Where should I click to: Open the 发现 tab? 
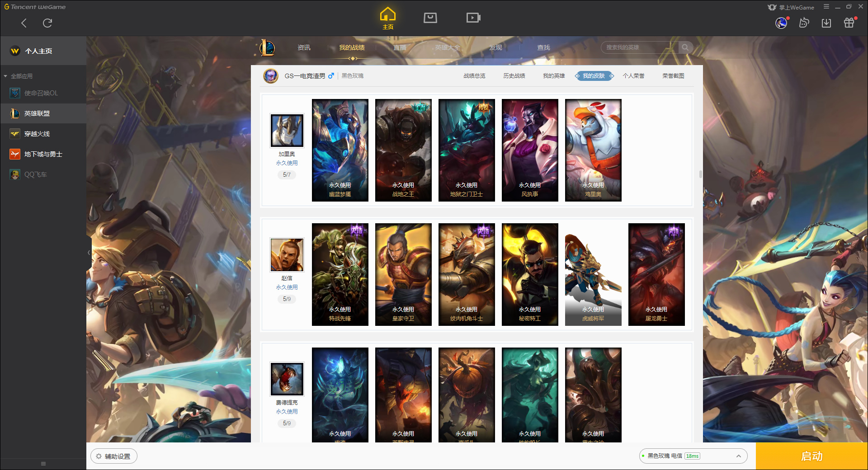coord(495,47)
